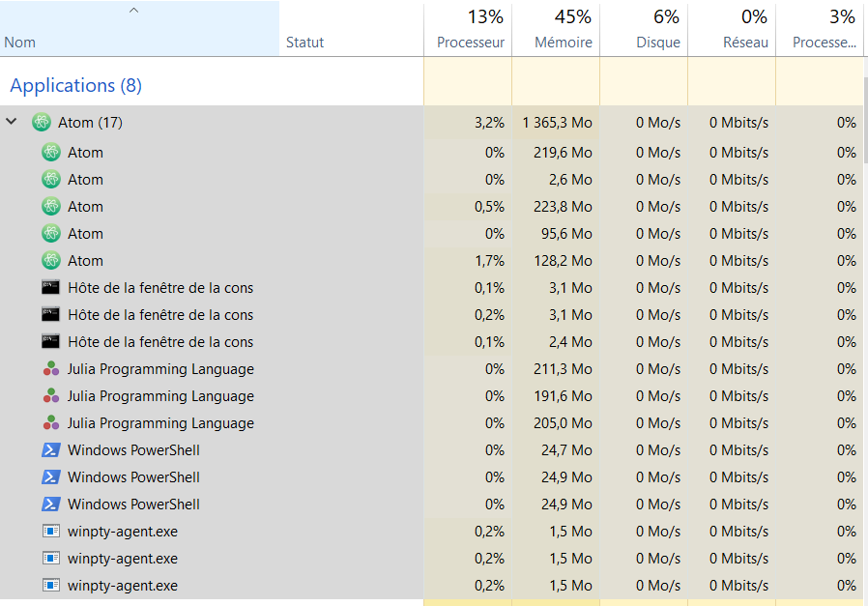The image size is (868, 606).
Task: Click the sort arrow above Nom
Action: (133, 10)
